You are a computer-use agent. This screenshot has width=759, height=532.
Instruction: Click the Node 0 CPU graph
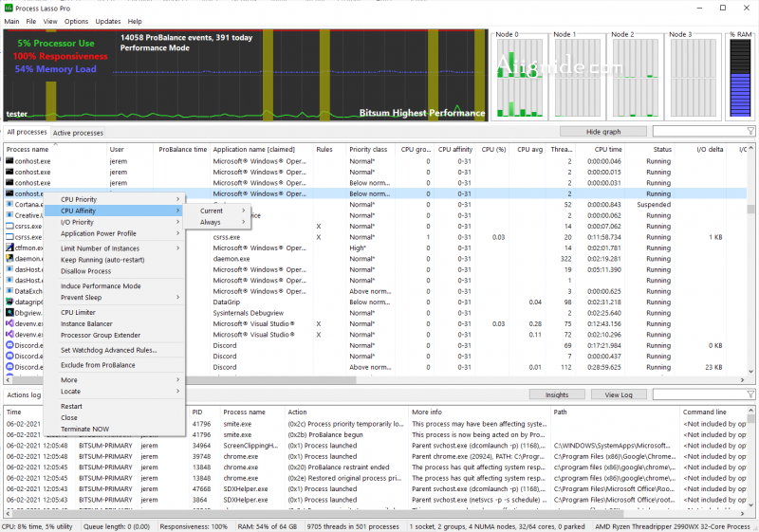point(519,76)
